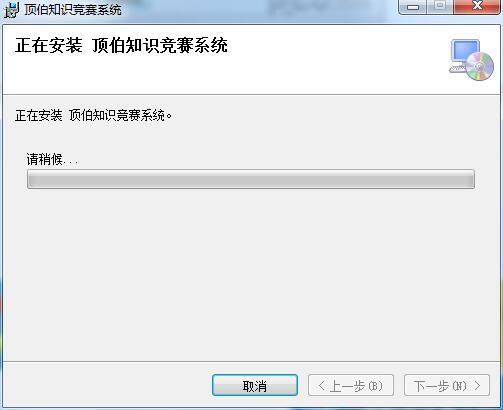This screenshot has height=410, width=503.
Task: Click the CD disc in the setup graphic
Action: coord(480,66)
